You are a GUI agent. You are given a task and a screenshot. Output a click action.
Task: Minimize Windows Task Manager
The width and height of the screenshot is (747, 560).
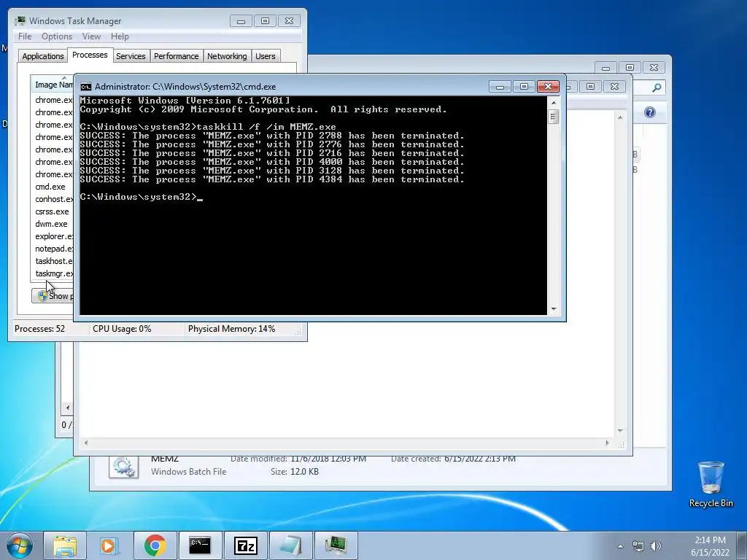click(x=241, y=21)
